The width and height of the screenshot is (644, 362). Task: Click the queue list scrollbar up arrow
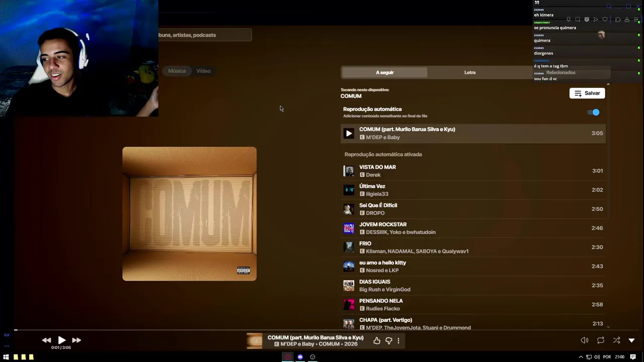point(608,84)
